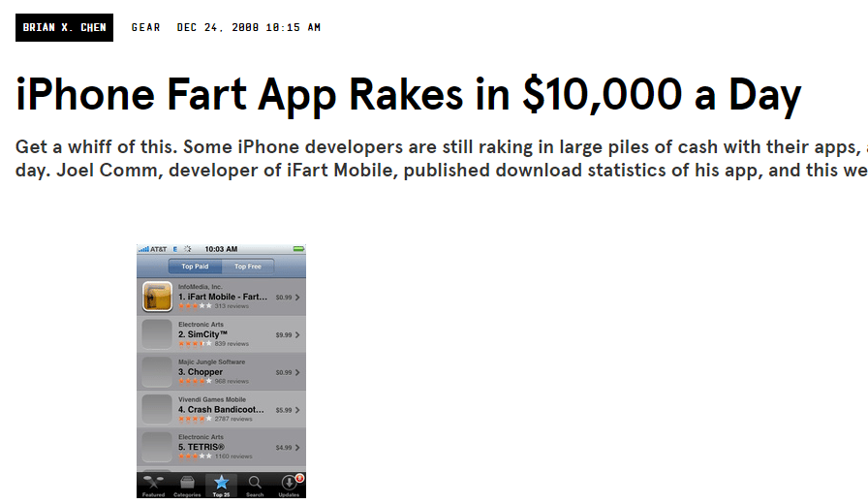Click the date Dec 24, 2008 10:15 AM
The width and height of the screenshot is (868, 504).
[249, 28]
